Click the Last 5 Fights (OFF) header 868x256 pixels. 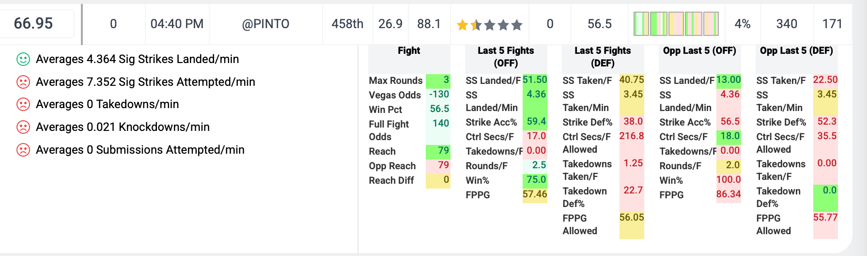point(506,57)
